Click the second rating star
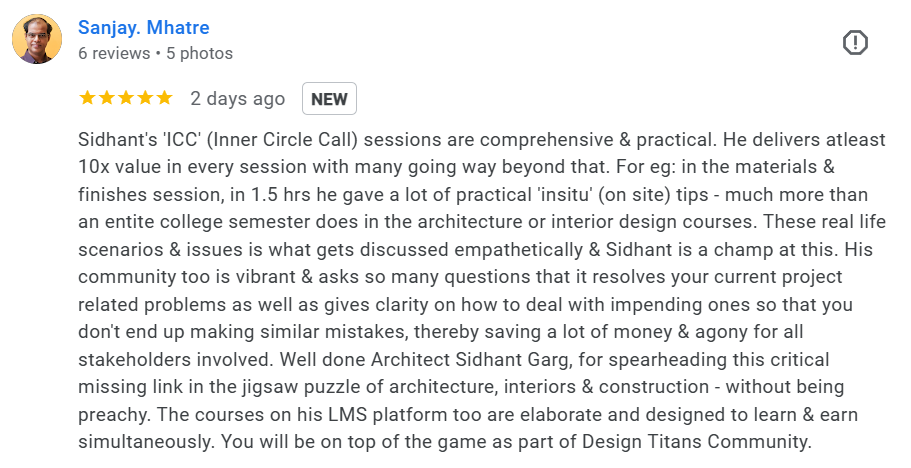Image resolution: width=911 pixels, height=468 pixels. [106, 98]
